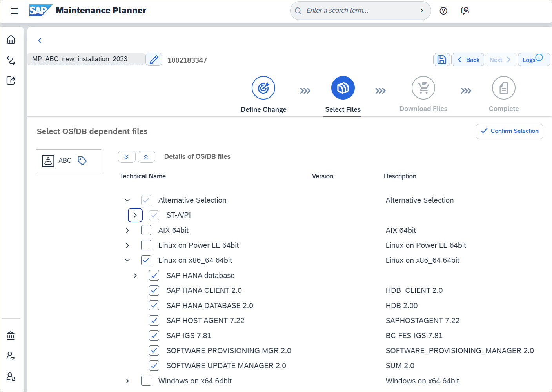Open the sidebar bank building icon
The height and width of the screenshot is (392, 552).
point(11,336)
